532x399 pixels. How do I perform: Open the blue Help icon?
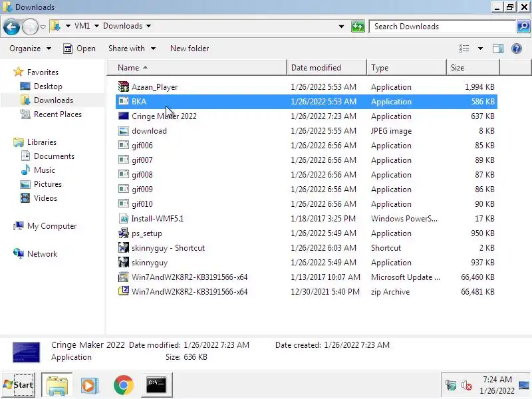(x=517, y=49)
